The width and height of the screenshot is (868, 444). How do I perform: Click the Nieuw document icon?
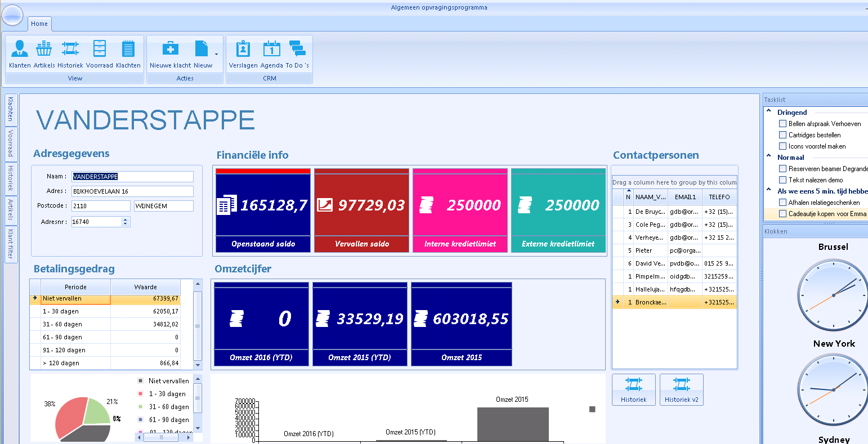click(x=202, y=49)
